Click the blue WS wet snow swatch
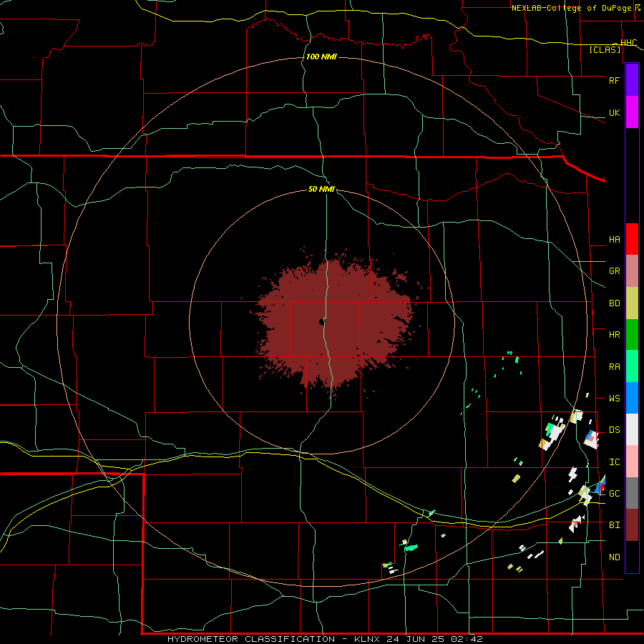Image resolution: width=644 pixels, height=644 pixels. coord(632,398)
